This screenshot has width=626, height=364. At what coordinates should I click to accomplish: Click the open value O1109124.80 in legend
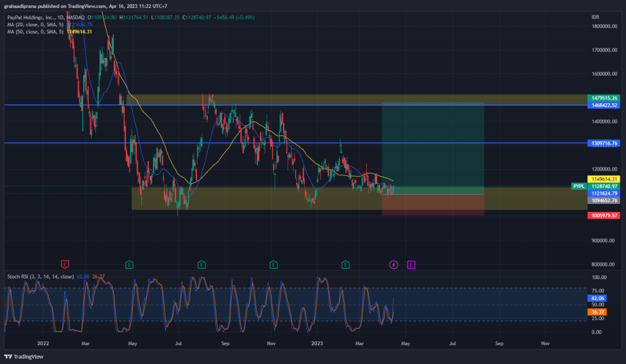[x=102, y=18]
